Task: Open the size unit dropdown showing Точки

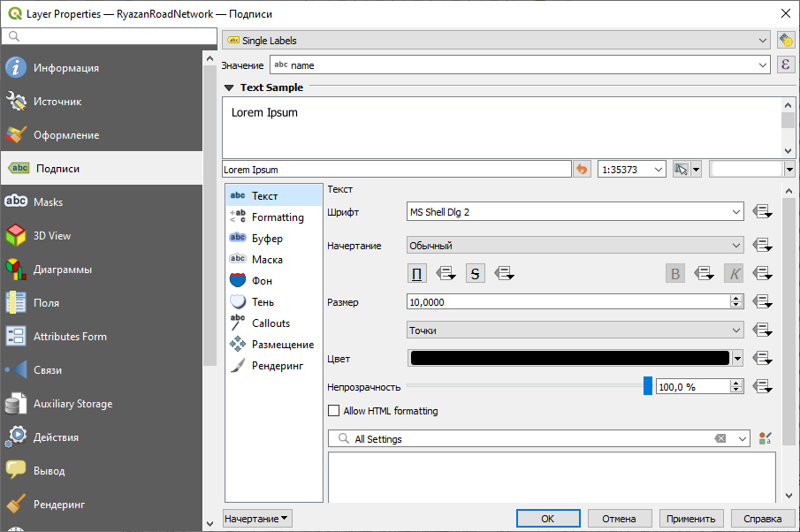Action: (x=575, y=330)
